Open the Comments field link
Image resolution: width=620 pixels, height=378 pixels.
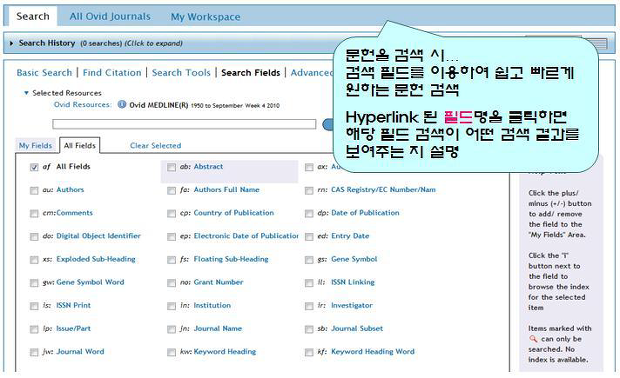pos(74,213)
